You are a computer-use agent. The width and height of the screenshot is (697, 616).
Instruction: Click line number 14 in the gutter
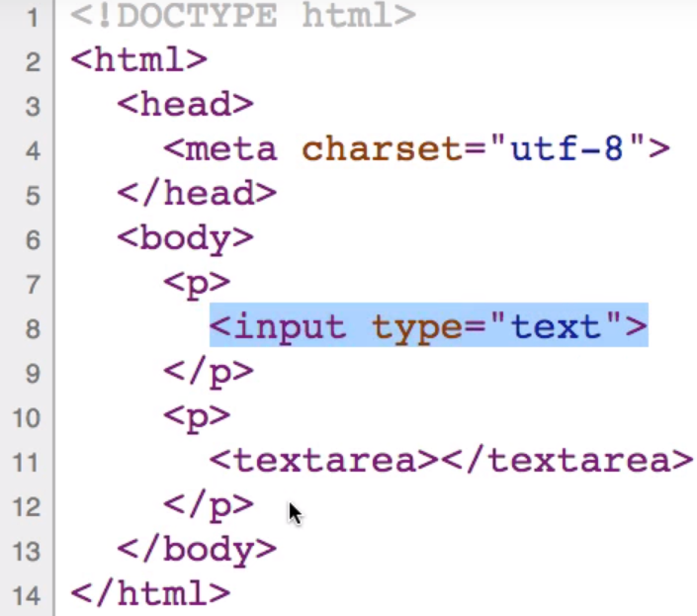[27, 596]
